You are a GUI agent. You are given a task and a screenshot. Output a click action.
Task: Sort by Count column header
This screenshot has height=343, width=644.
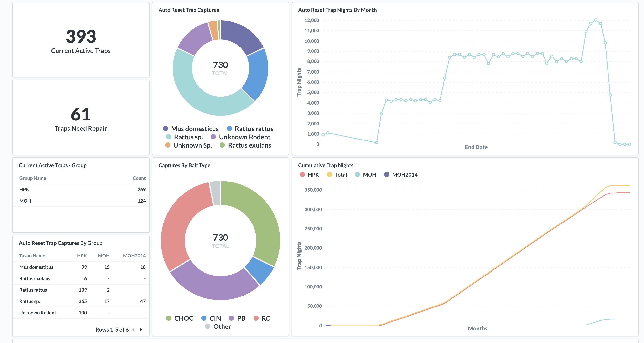139,178
